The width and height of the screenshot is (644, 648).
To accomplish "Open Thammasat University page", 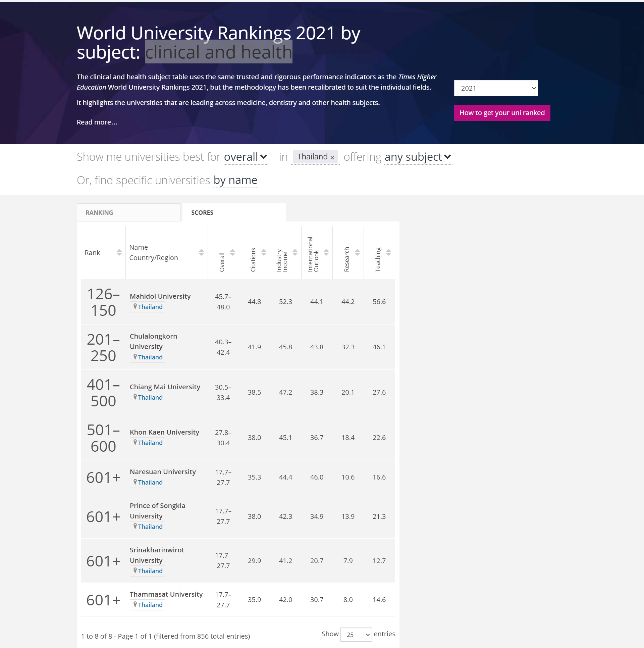I will [166, 594].
